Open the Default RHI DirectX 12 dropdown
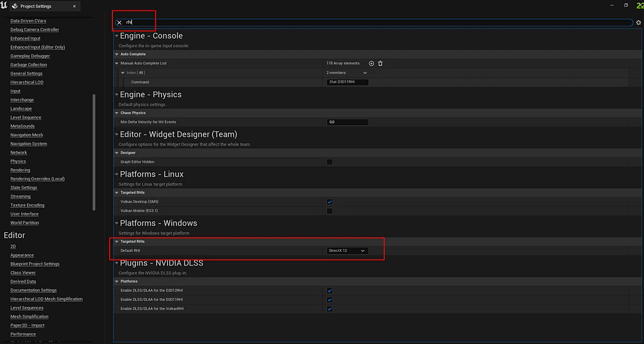This screenshot has width=644, height=344. click(x=347, y=250)
